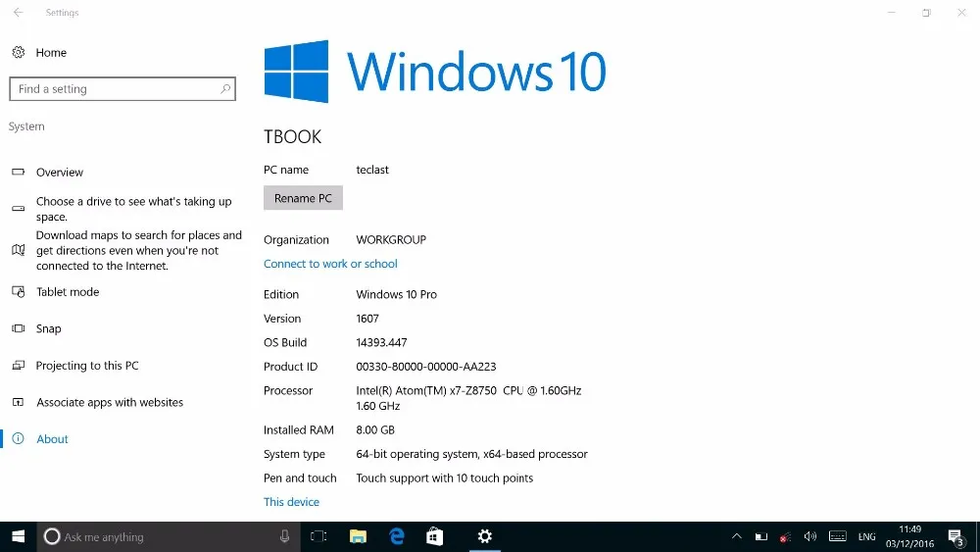Click the '8.00 GB' installed RAM value
The width and height of the screenshot is (980, 552).
(375, 430)
